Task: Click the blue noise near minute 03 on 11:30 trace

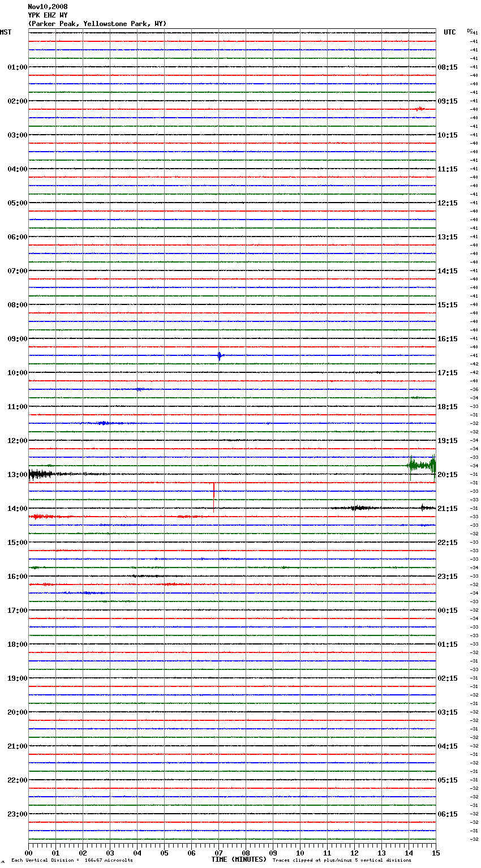Action: click(x=103, y=423)
